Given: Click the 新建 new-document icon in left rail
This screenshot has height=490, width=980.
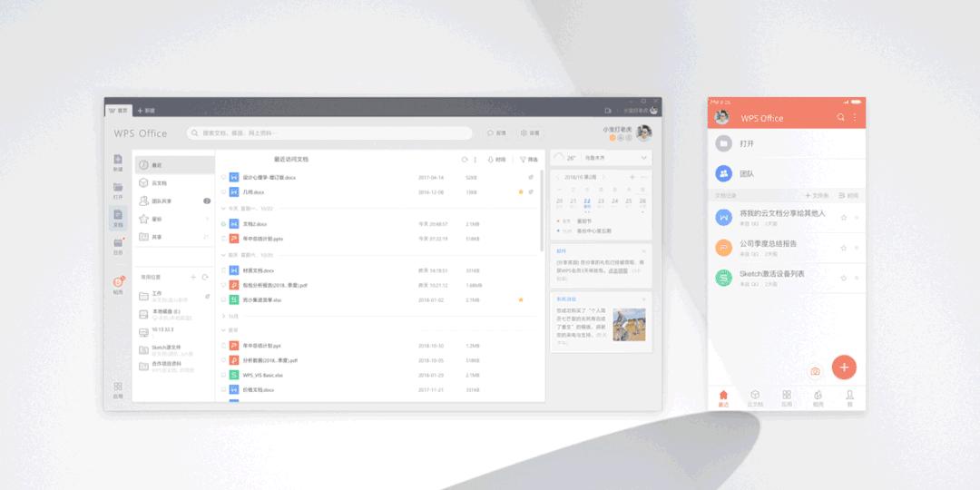Looking at the screenshot, I should 118,160.
